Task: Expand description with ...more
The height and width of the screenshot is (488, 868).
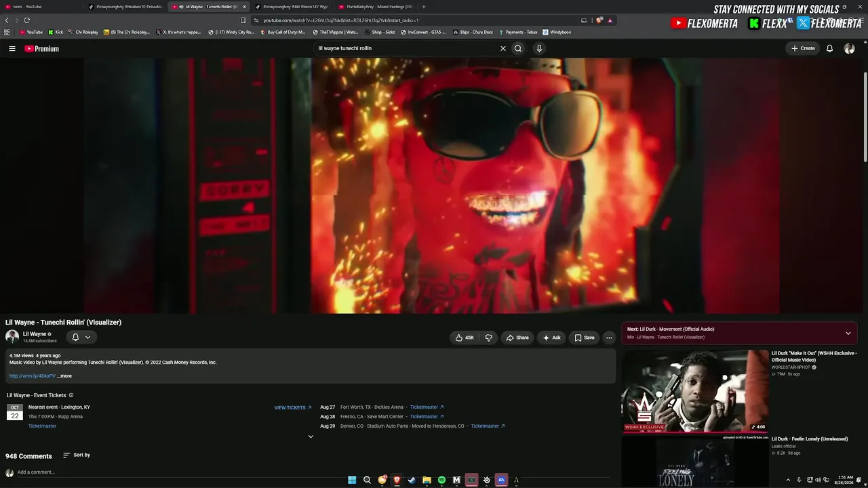Action: (x=64, y=376)
